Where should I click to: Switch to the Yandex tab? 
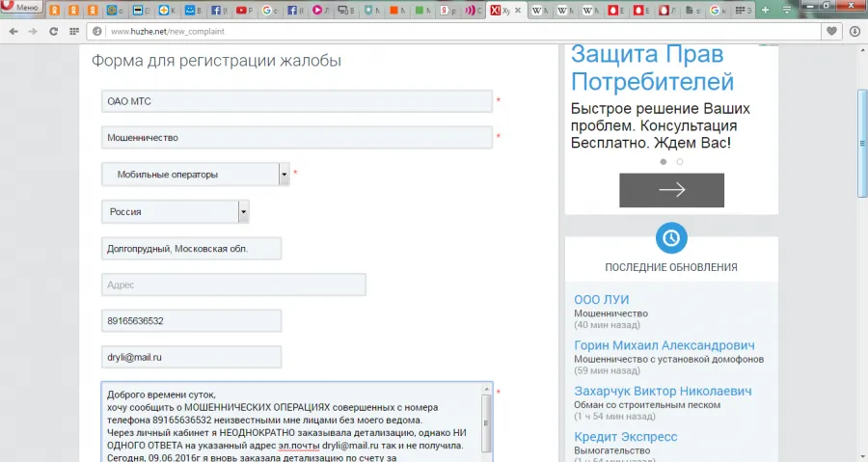[448, 10]
